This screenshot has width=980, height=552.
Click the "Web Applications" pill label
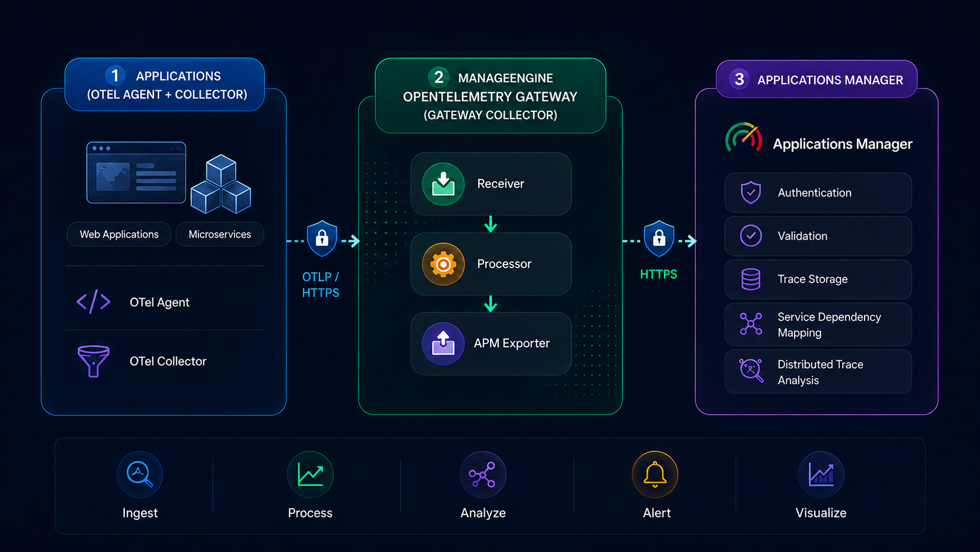pyautogui.click(x=119, y=234)
